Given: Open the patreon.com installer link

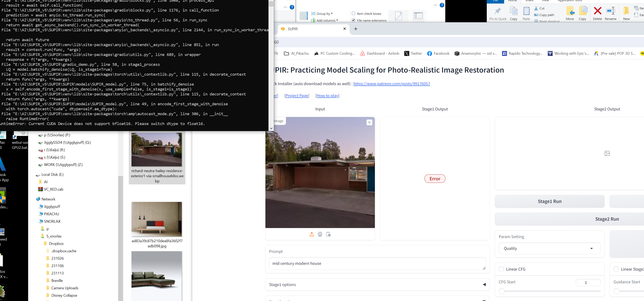Looking at the screenshot, I should coord(392,84).
